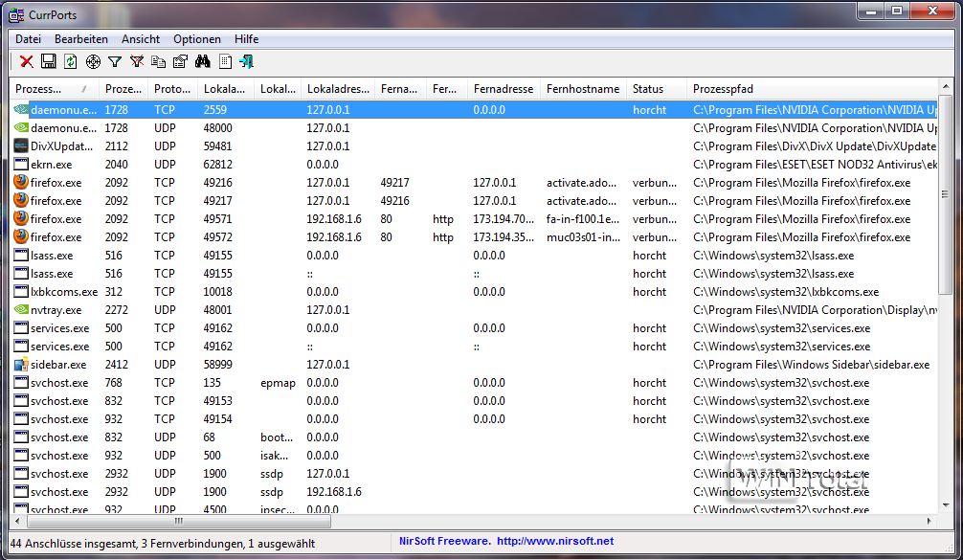963x560 pixels.
Task: Click the exit door toolbar icon
Action: 247,62
